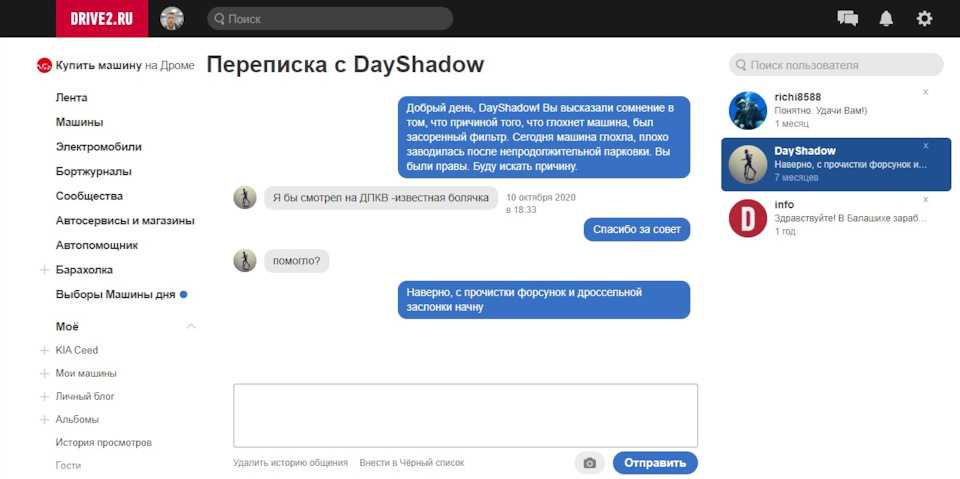Open the info conversation red avatar
Screen dimensions: 960x479
pos(747,218)
